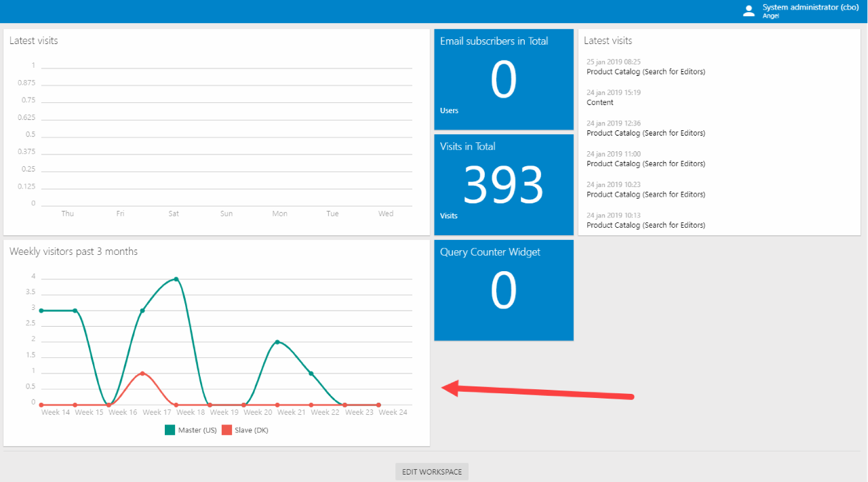Viewport: 868px width, 482px height.
Task: Select the Query Counter Widget tile
Action: pos(504,290)
